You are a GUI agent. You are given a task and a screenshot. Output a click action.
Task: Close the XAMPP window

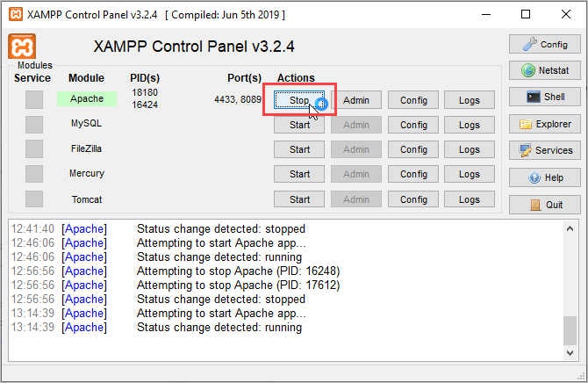coord(566,15)
